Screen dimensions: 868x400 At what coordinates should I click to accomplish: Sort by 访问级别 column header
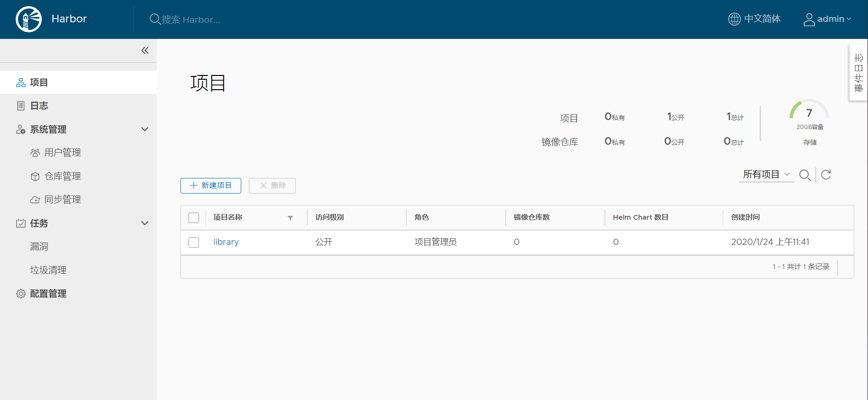pos(330,217)
